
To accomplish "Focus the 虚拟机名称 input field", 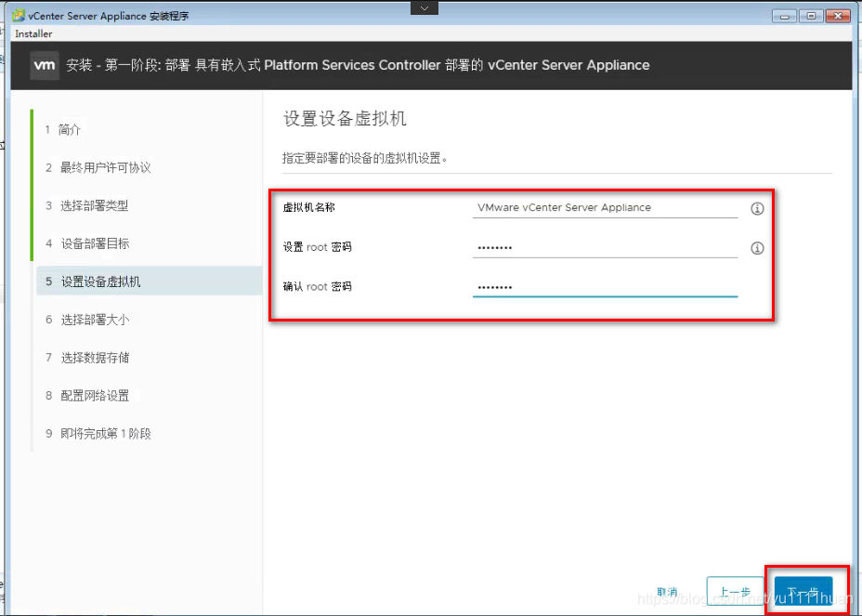I will pos(605,208).
